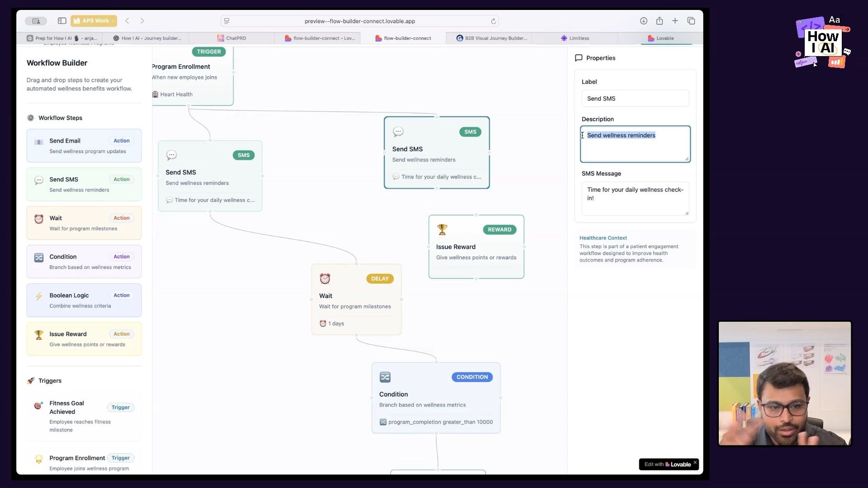Screen dimensions: 868x488
Task: Switch to the Limitless tab
Action: [575, 38]
